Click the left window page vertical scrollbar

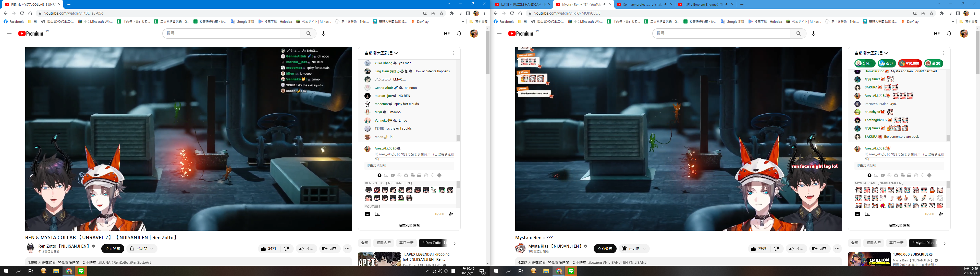pyautogui.click(x=488, y=53)
